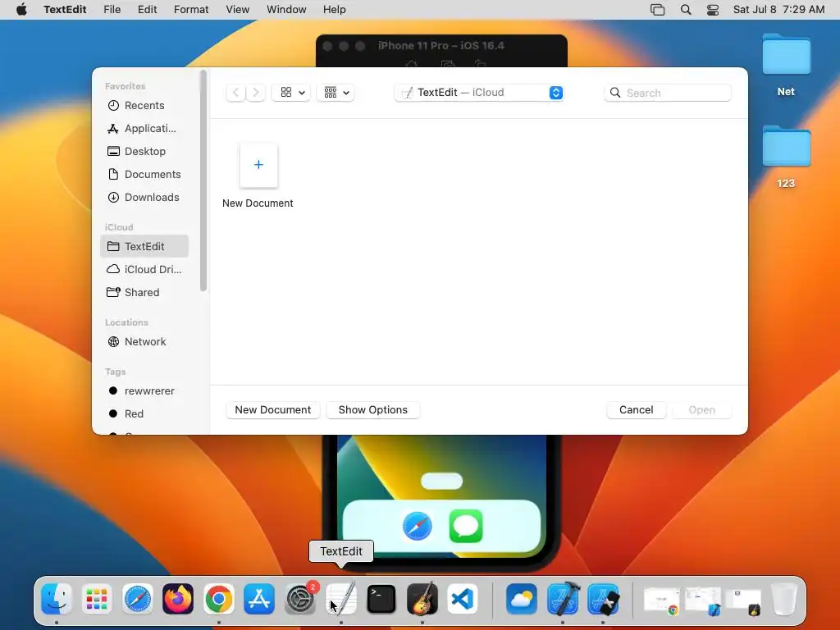This screenshot has width=840, height=630.
Task: Select Recents in the sidebar
Action: tap(144, 106)
